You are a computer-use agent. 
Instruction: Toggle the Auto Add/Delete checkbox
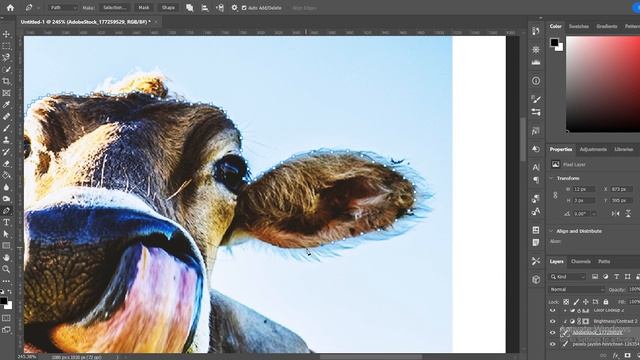tap(244, 8)
